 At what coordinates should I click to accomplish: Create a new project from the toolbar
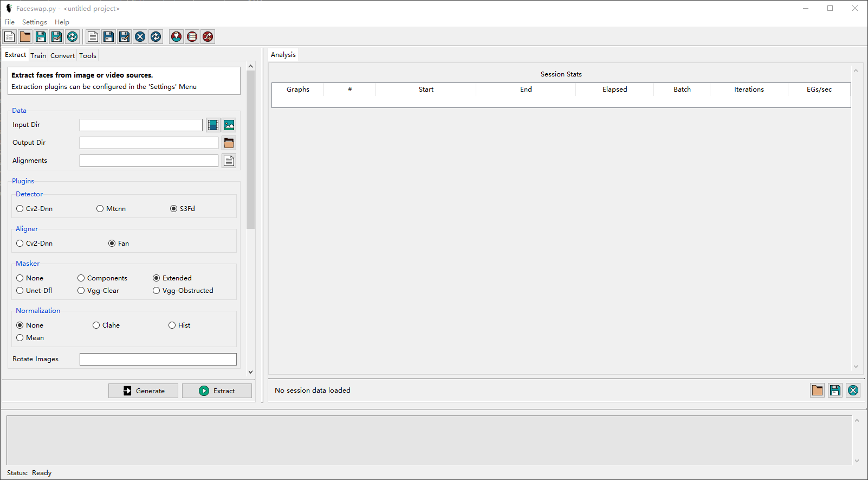(10, 37)
